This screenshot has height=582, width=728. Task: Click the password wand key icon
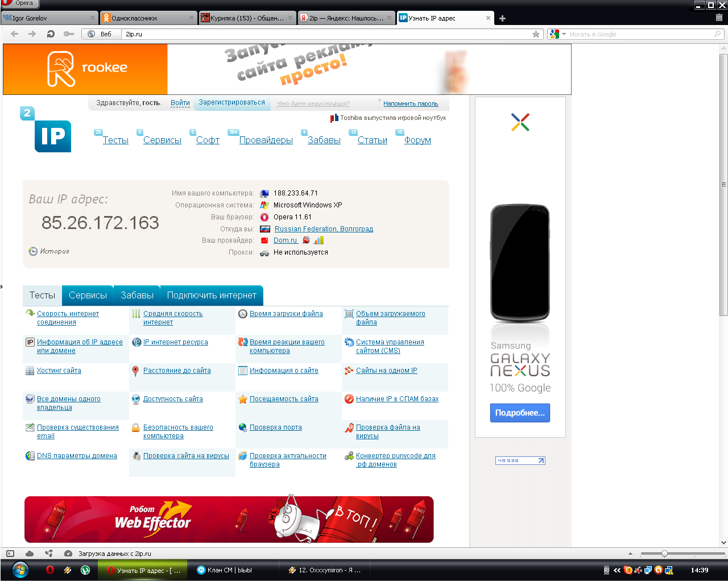(x=68, y=34)
